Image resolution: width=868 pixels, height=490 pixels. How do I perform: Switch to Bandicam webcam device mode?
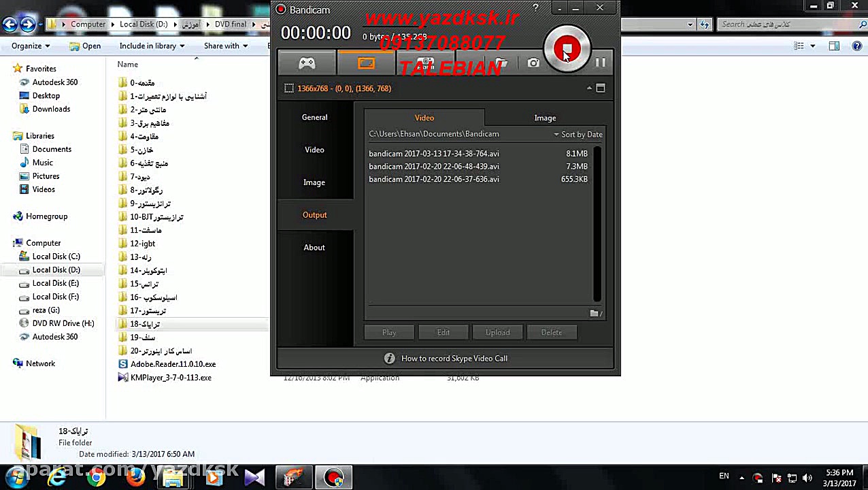pyautogui.click(x=425, y=63)
